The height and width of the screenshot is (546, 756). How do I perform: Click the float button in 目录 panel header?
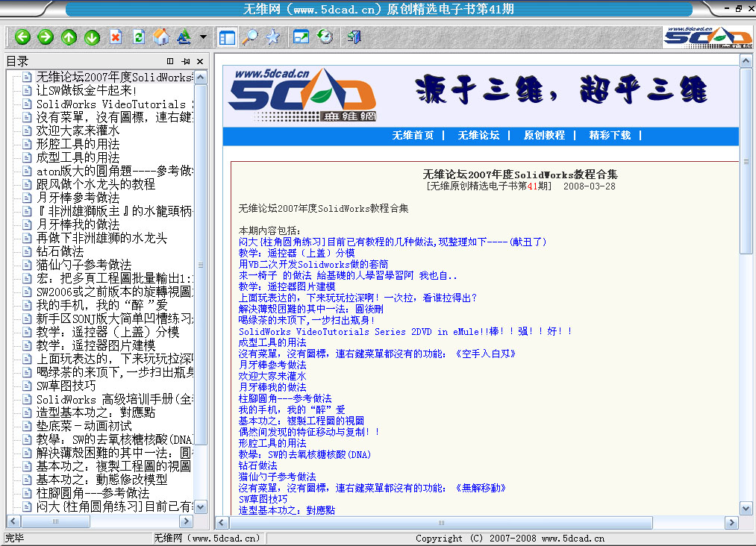click(170, 61)
